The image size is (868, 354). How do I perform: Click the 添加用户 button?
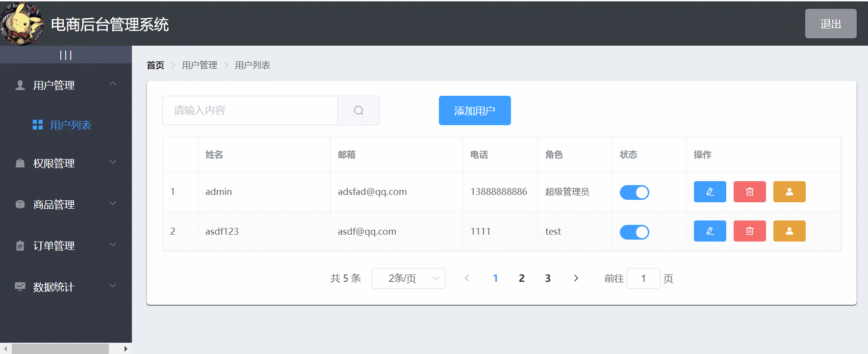[474, 110]
